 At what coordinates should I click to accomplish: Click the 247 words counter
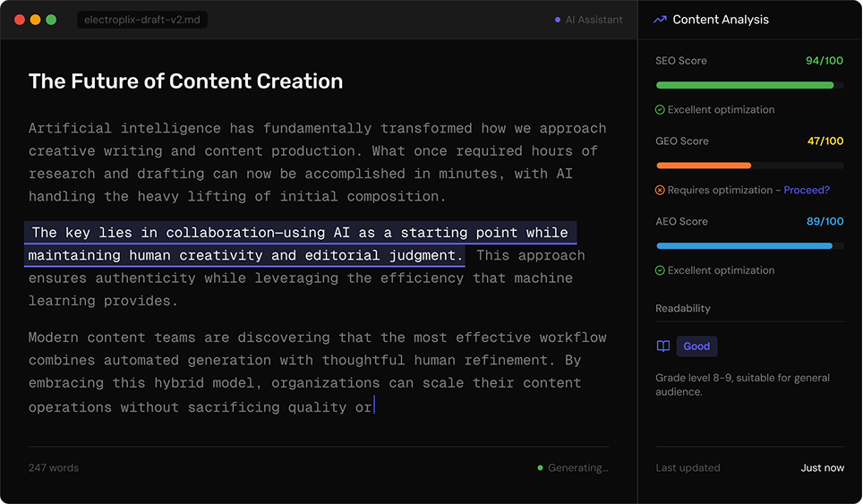[54, 467]
